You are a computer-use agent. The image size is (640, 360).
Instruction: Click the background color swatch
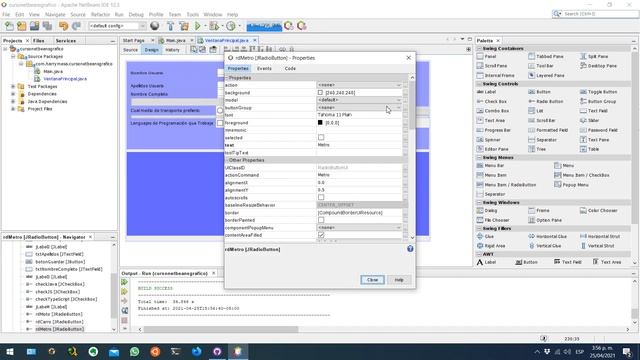coord(320,93)
